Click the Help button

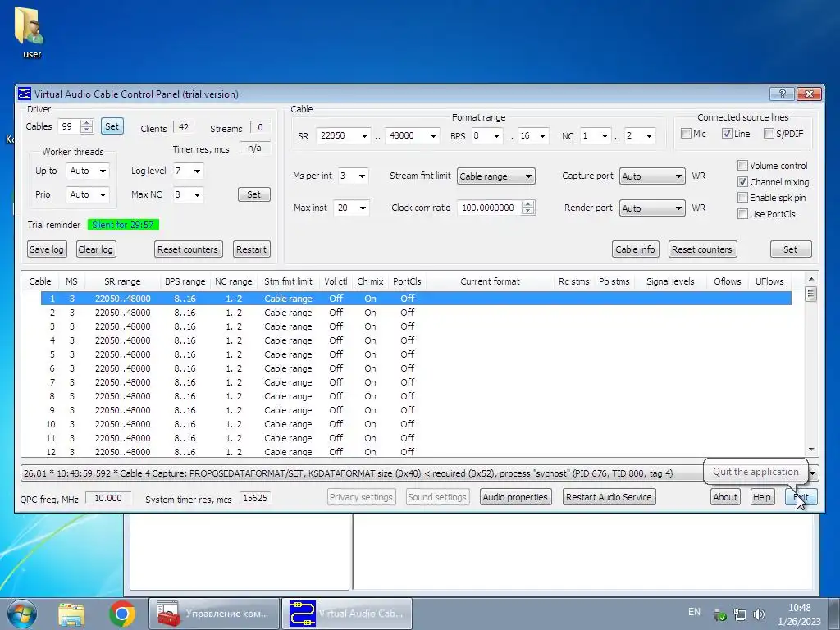[x=761, y=497]
